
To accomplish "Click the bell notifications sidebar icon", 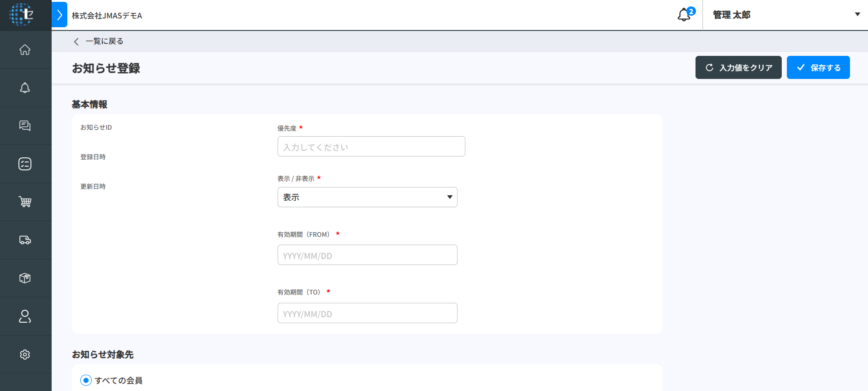I will (25, 88).
